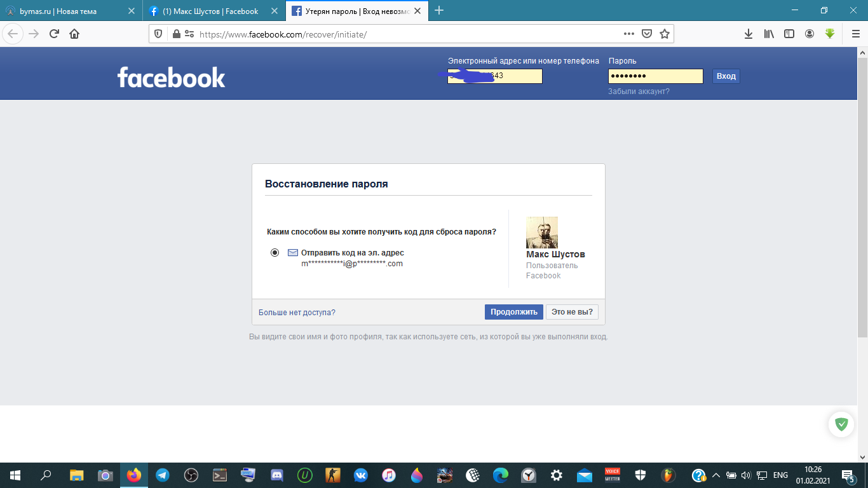
Task: Bookmark this page with the star
Action: (665, 34)
